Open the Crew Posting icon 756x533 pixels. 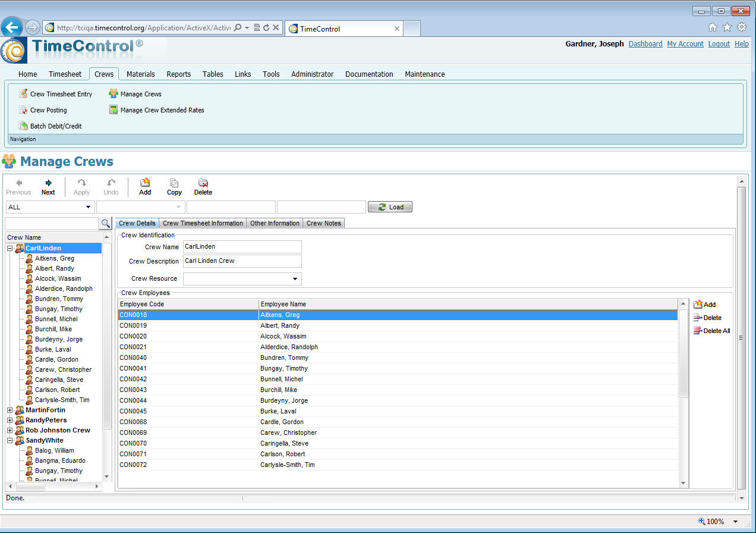point(23,110)
